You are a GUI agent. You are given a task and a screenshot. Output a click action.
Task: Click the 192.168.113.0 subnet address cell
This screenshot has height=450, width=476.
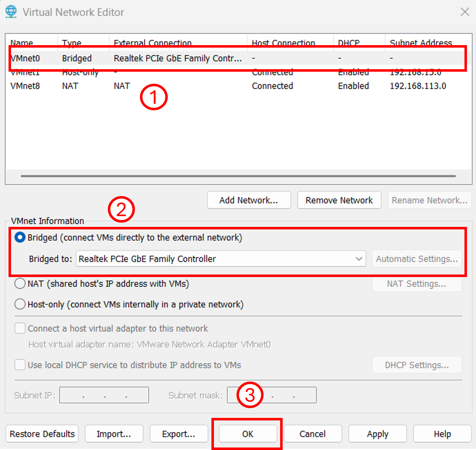(418, 86)
